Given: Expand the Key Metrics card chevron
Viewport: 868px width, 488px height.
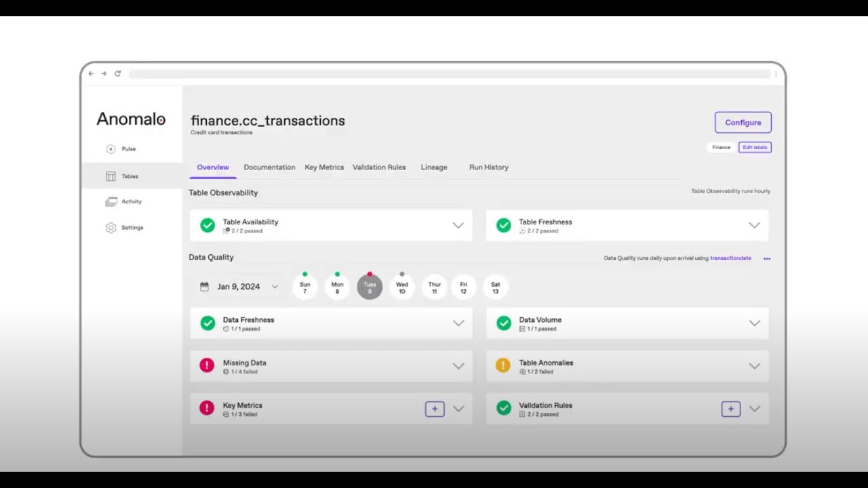Looking at the screenshot, I should coord(458,409).
